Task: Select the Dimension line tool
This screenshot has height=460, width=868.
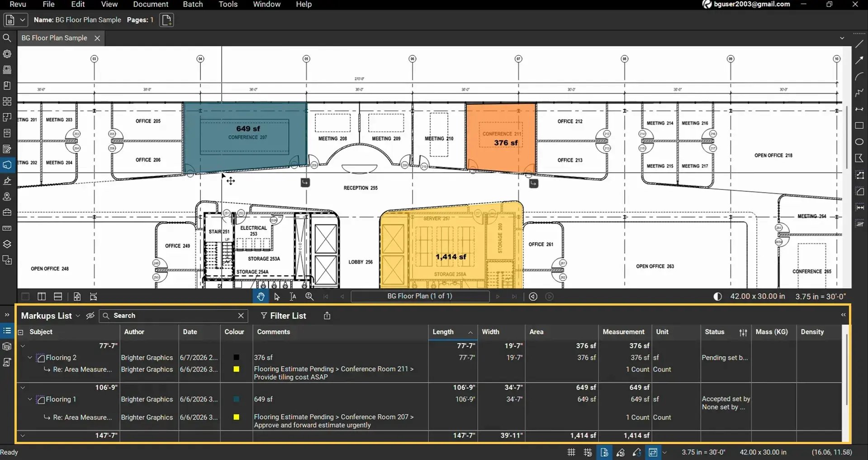Action: [859, 109]
